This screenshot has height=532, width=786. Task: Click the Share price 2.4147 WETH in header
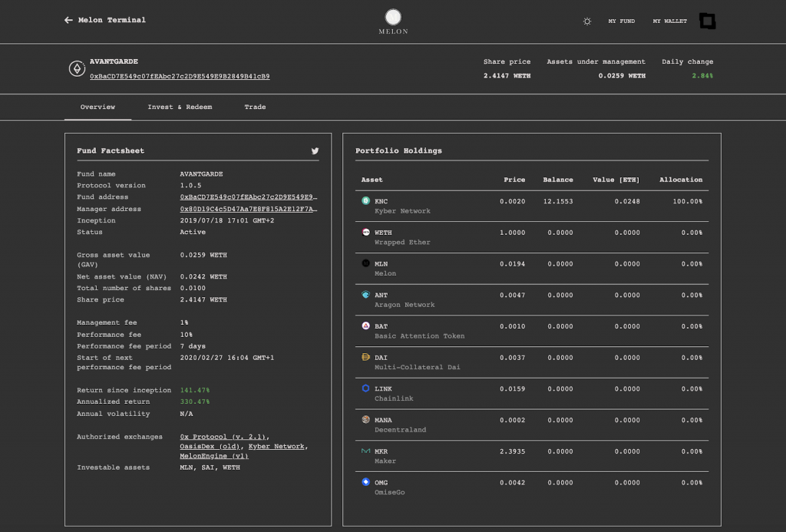[x=507, y=76]
